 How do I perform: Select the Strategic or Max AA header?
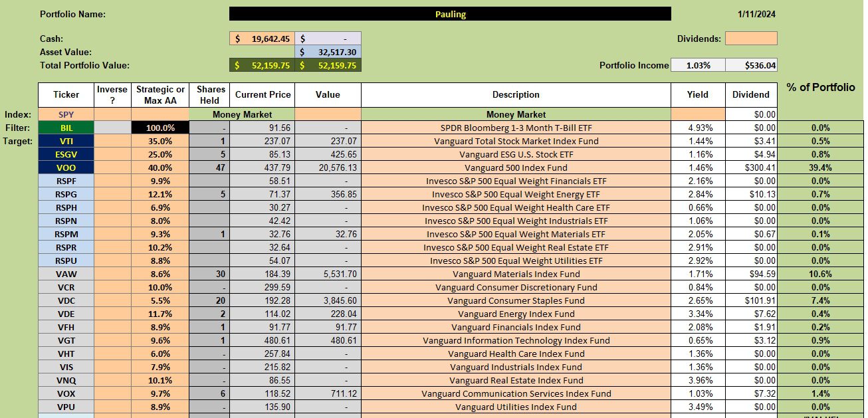click(160, 94)
